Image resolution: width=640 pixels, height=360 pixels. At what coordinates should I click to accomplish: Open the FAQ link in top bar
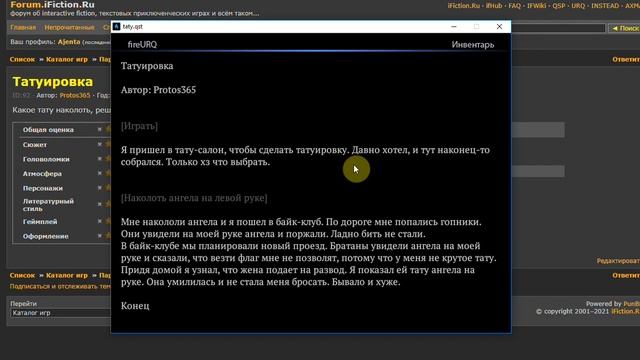tap(515, 6)
